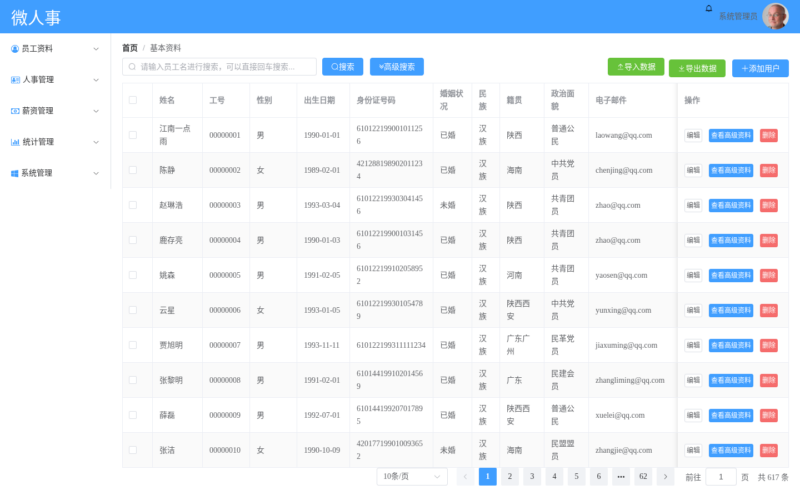
Task: Open the 10条/页 page size dropdown
Action: [x=412, y=477]
